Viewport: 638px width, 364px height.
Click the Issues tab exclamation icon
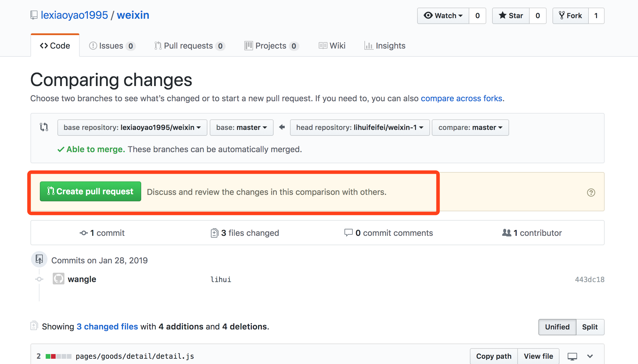click(x=93, y=46)
